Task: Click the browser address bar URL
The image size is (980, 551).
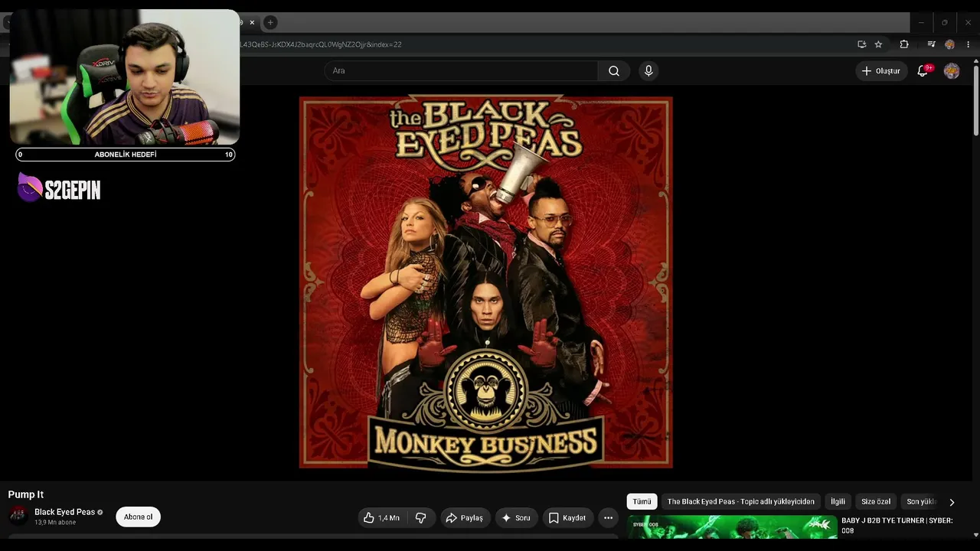Action: [320, 44]
